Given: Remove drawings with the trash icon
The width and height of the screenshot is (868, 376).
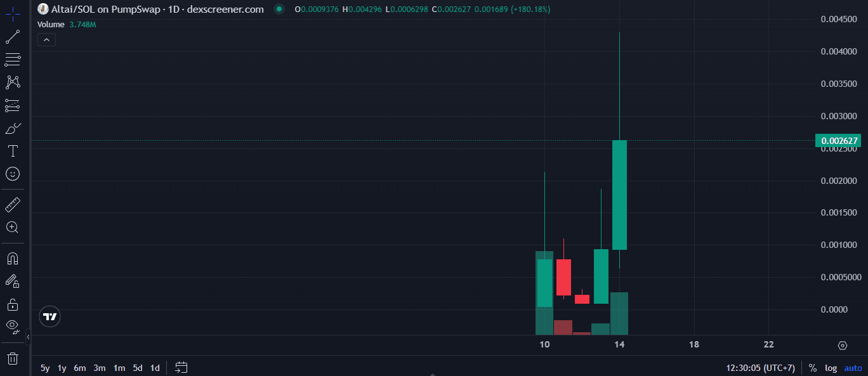Looking at the screenshot, I should pos(13,358).
